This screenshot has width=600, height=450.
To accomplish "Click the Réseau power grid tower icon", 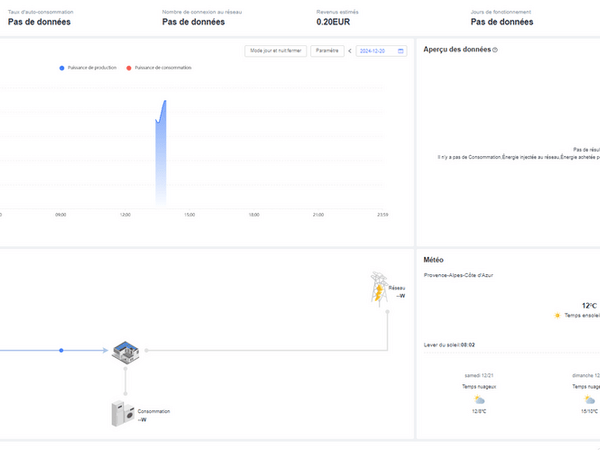I will [x=378, y=286].
